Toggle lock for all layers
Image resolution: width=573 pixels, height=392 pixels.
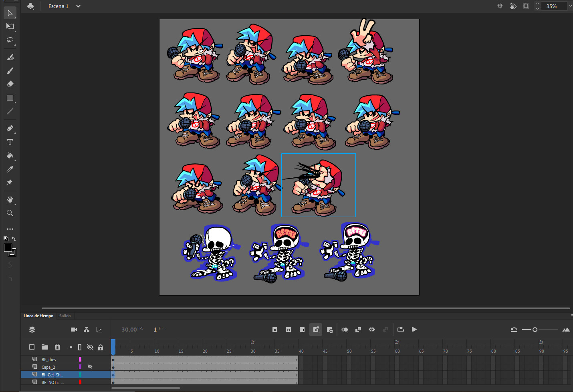[101, 347]
